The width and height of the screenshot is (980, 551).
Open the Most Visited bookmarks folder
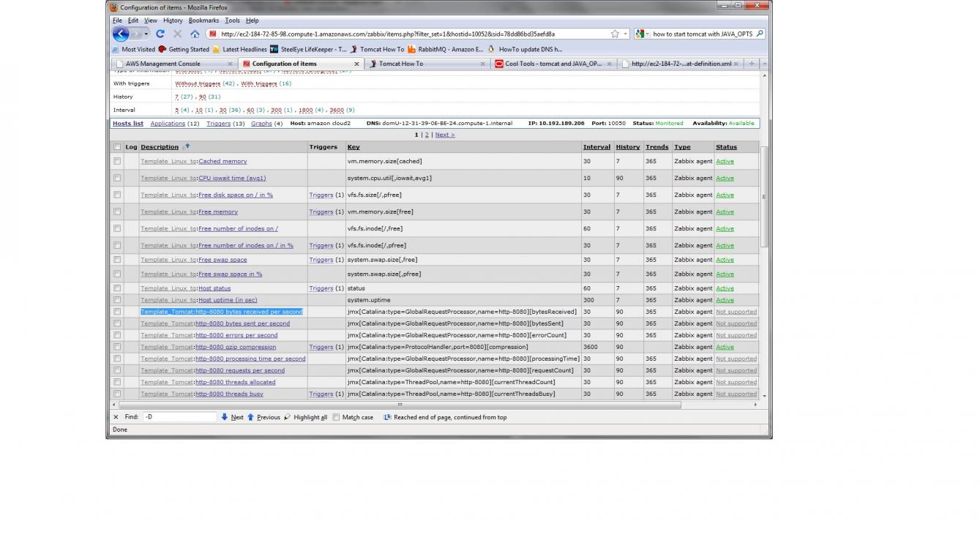tap(133, 49)
